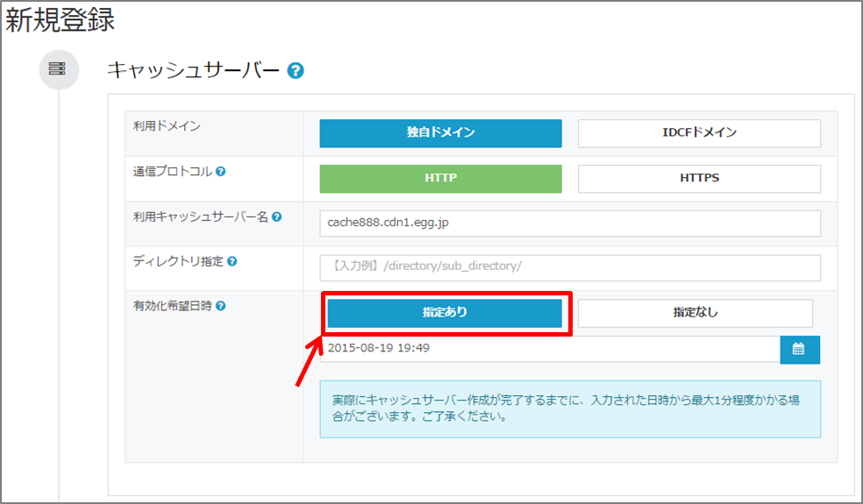Show help for 有効化希望日時
The width and height of the screenshot is (863, 504).
click(x=221, y=306)
